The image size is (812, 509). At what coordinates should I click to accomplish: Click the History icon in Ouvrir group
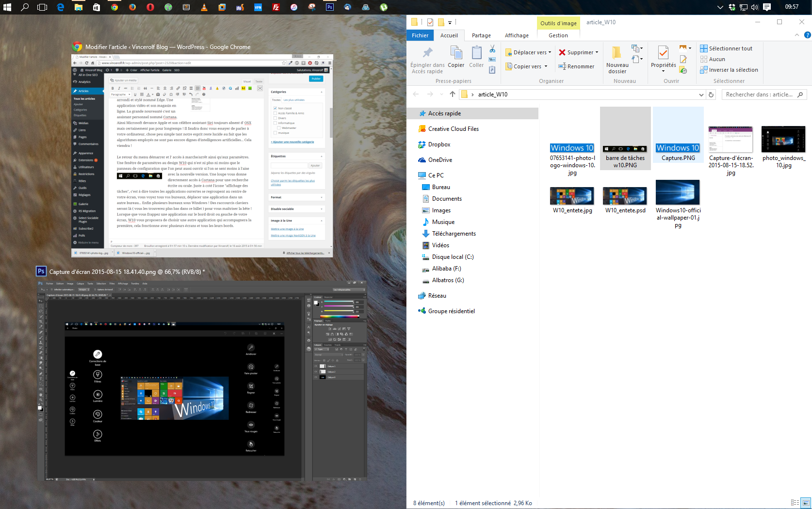coord(683,70)
